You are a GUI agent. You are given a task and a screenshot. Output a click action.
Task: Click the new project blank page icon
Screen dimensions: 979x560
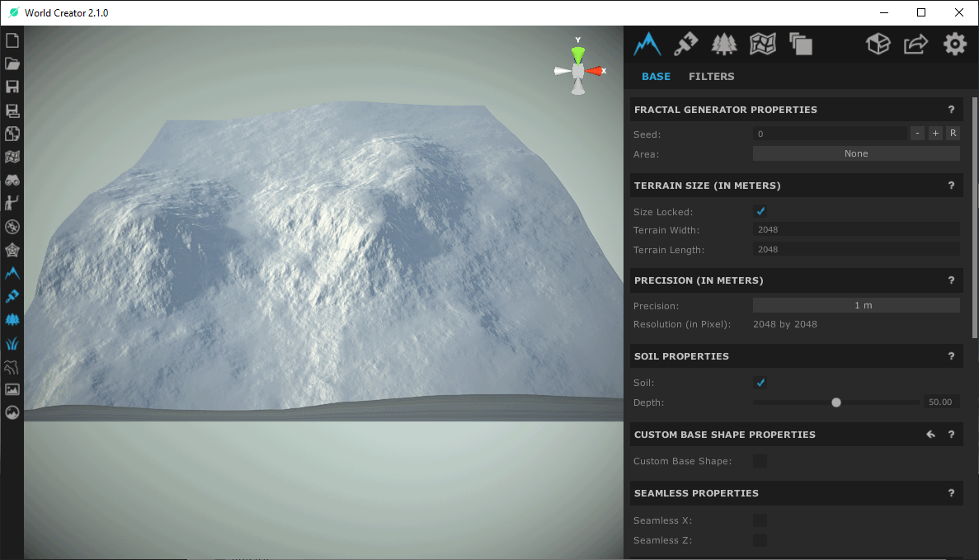point(12,40)
